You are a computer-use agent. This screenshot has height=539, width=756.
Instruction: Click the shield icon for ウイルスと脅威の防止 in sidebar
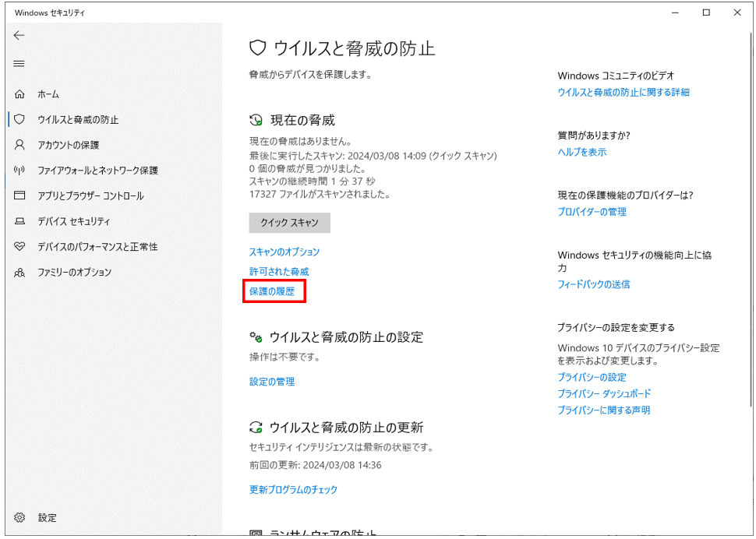click(19, 119)
